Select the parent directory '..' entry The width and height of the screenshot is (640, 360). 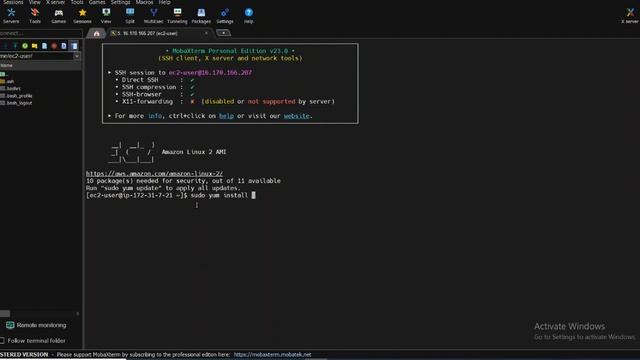4,74
